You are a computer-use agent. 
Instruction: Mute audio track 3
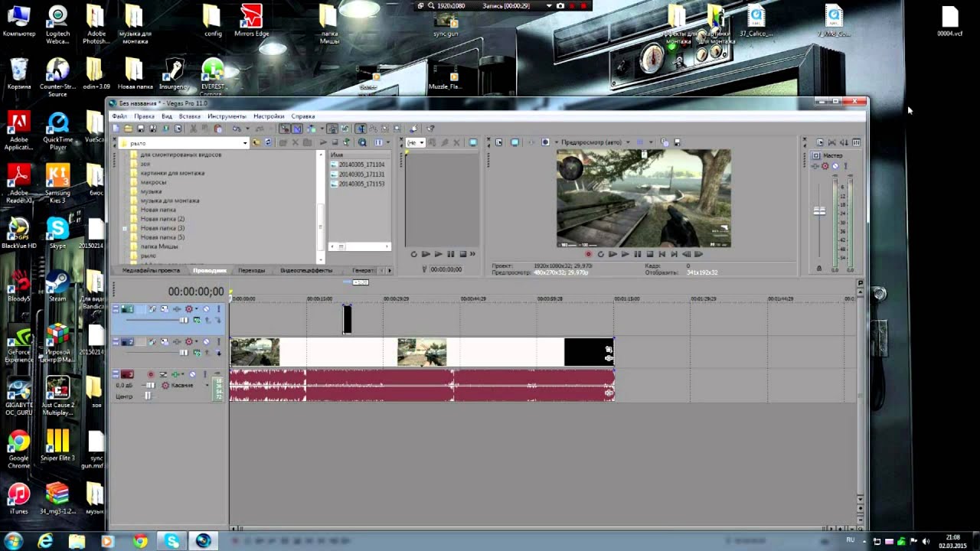pyautogui.click(x=192, y=374)
